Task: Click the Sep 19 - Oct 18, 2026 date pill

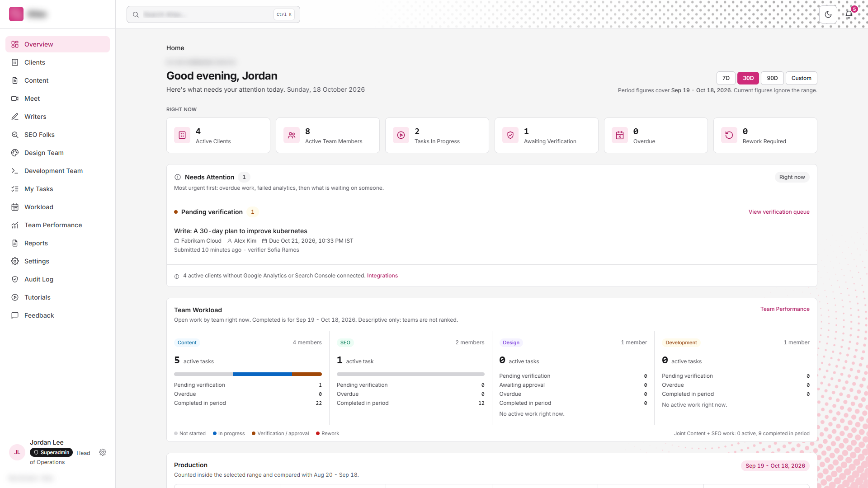Action: click(775, 466)
